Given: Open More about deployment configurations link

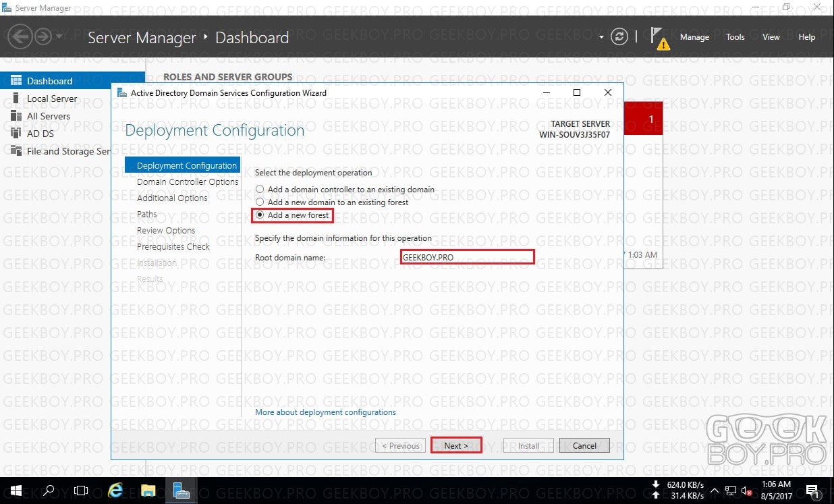Looking at the screenshot, I should (326, 412).
